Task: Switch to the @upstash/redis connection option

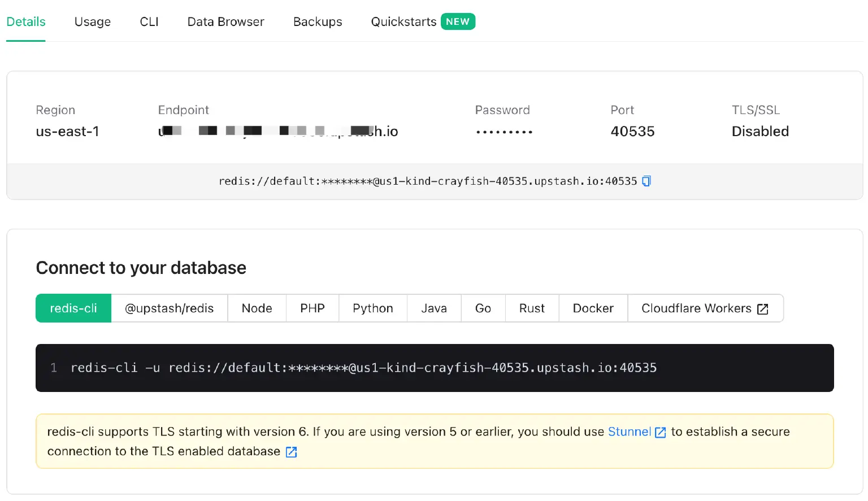Action: [x=169, y=308]
